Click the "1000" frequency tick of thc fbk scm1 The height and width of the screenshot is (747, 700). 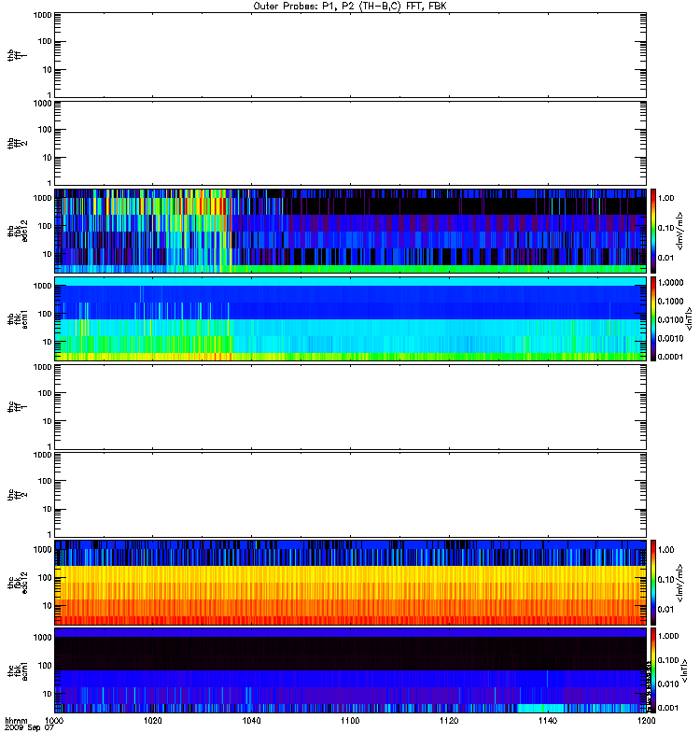pyautogui.click(x=43, y=638)
